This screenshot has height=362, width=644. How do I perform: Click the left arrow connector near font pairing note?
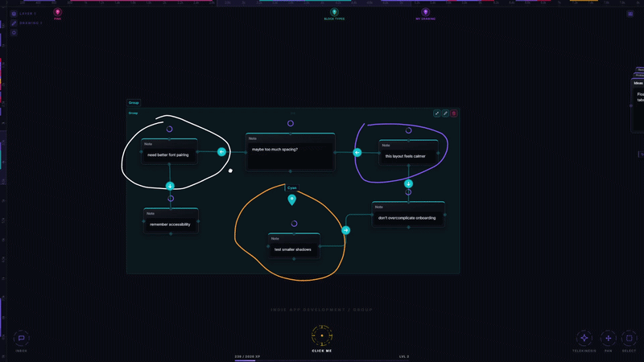221,152
